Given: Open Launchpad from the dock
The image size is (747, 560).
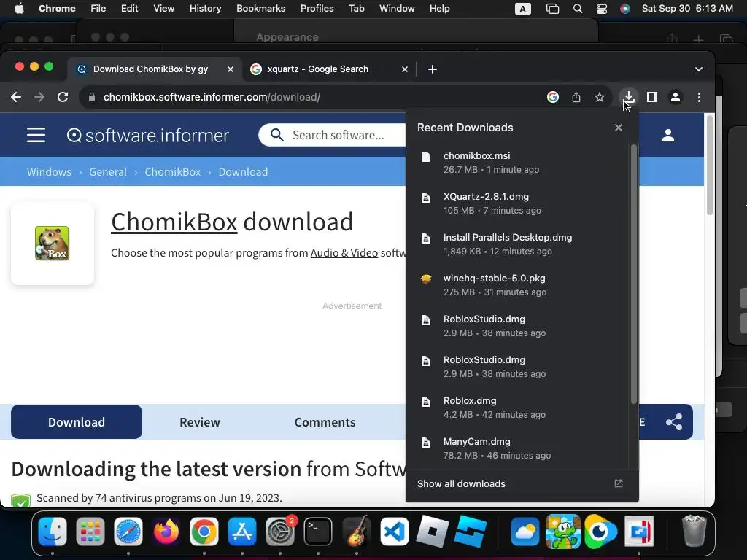Looking at the screenshot, I should (90, 532).
